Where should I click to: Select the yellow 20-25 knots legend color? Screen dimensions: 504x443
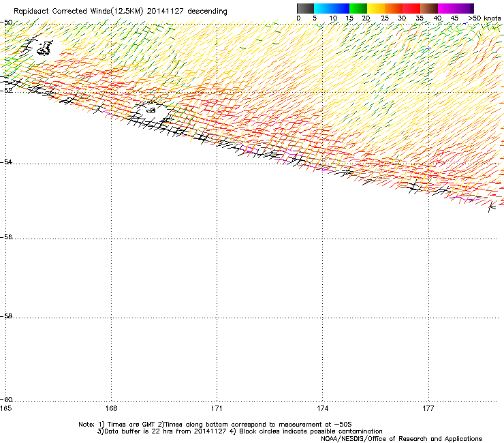(376, 8)
